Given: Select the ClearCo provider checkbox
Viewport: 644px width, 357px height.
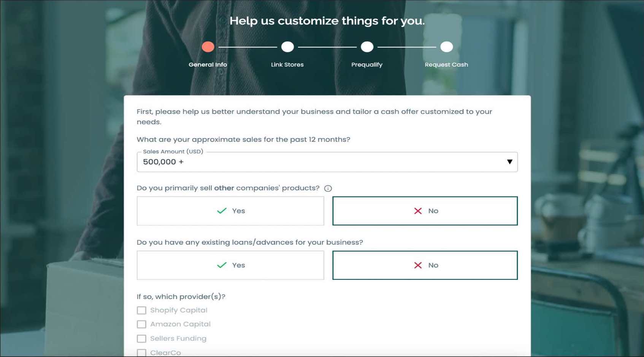Looking at the screenshot, I should pos(141,353).
